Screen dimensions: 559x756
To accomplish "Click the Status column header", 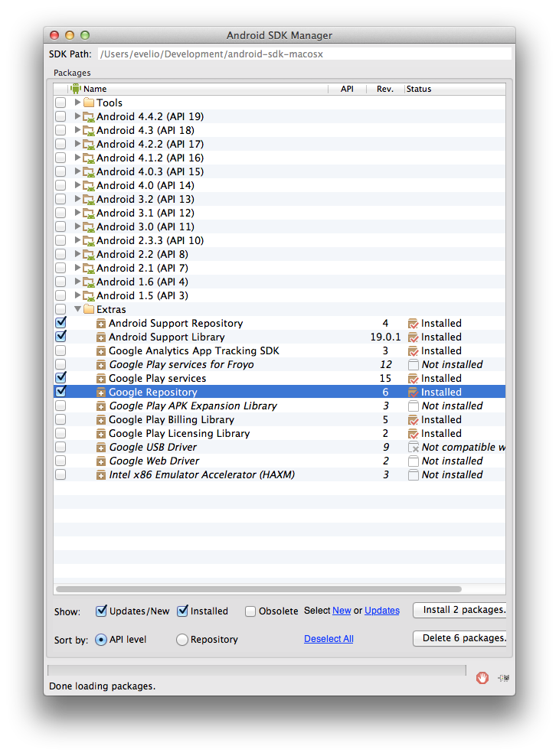I will click(x=455, y=89).
